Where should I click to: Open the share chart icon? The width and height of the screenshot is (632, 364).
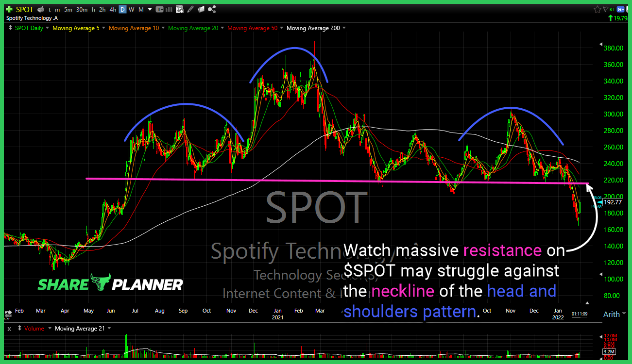tap(211, 9)
